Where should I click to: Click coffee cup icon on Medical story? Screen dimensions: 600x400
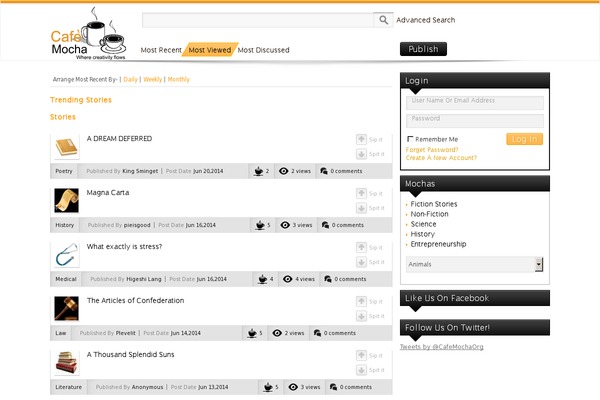(260, 279)
